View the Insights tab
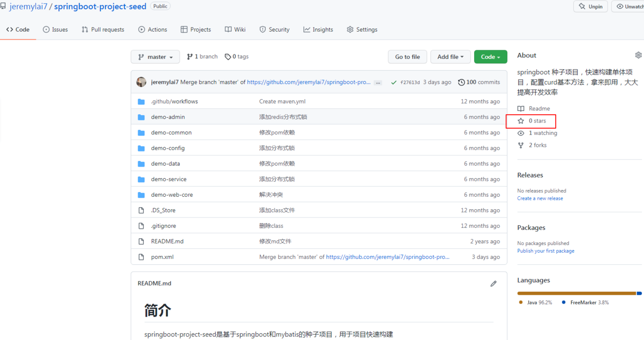The height and width of the screenshot is (340, 644). click(x=318, y=30)
